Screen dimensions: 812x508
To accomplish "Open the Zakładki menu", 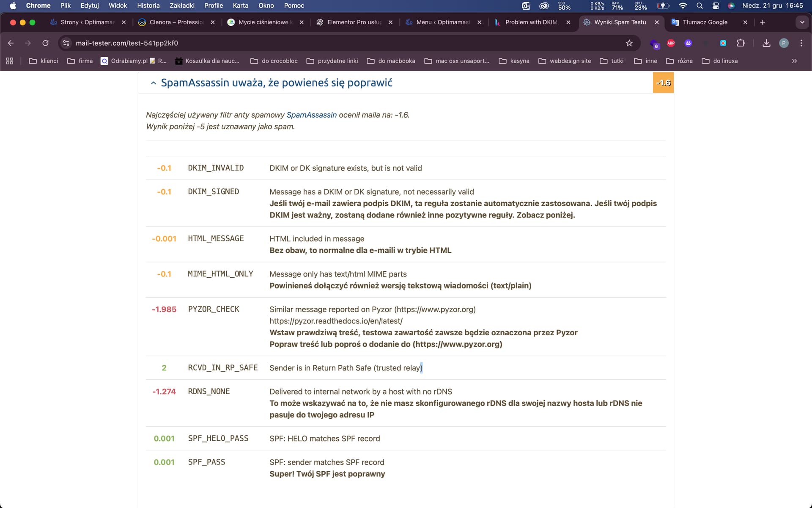I will tap(182, 6).
